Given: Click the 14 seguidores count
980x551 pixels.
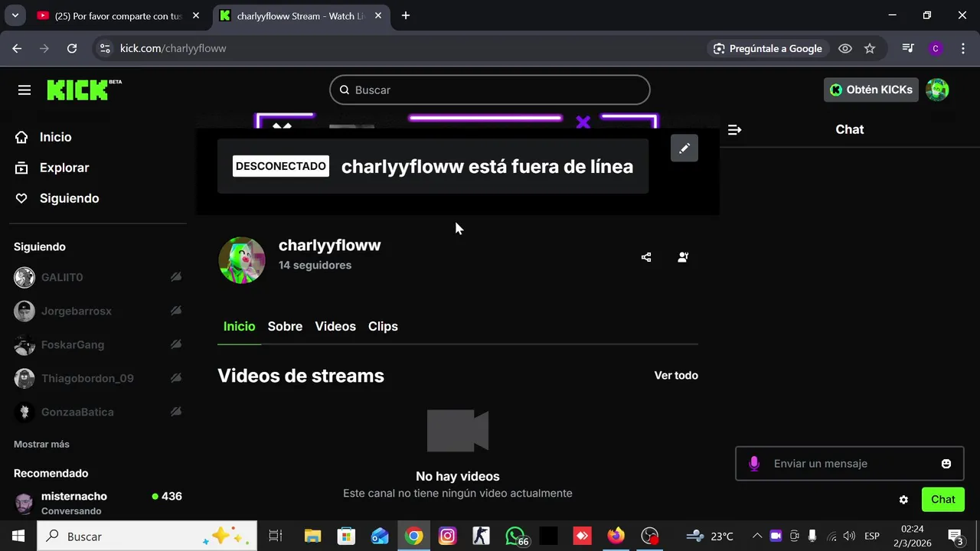Looking at the screenshot, I should click(x=315, y=265).
